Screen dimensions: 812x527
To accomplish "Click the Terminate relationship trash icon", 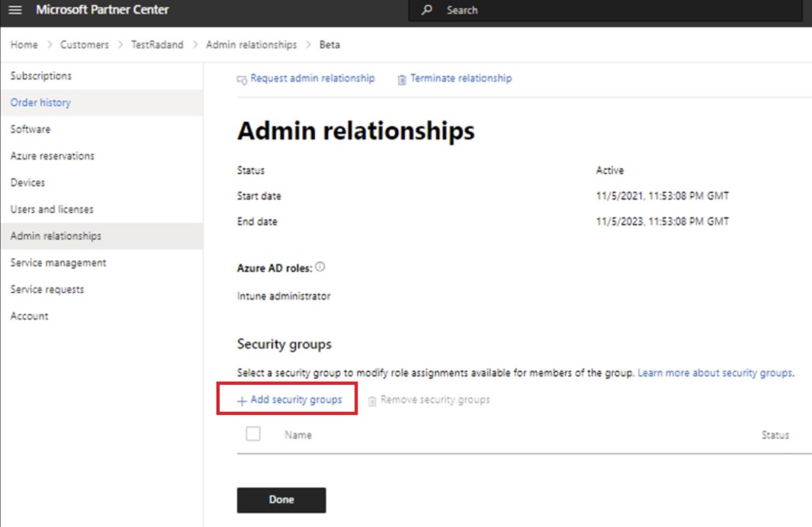I will click(402, 79).
